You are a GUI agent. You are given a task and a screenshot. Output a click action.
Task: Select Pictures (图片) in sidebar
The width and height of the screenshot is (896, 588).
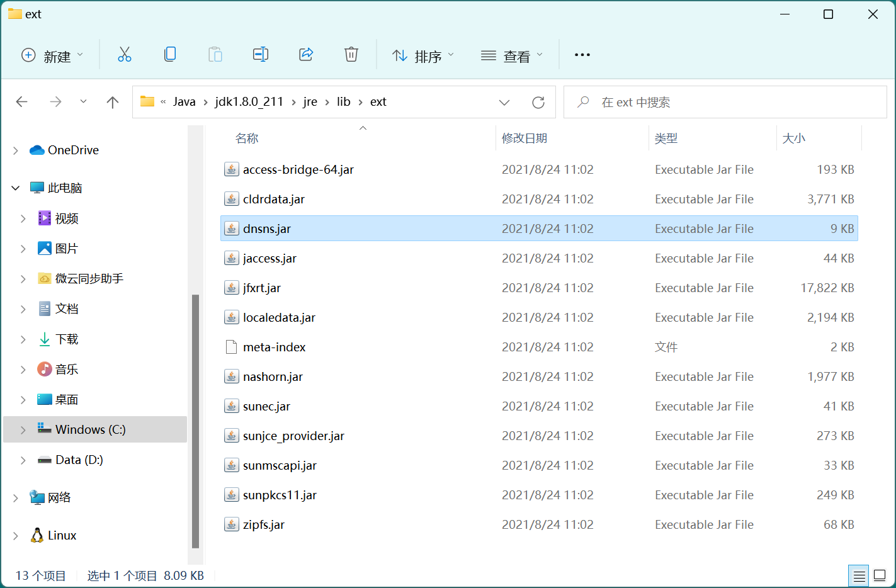click(67, 249)
